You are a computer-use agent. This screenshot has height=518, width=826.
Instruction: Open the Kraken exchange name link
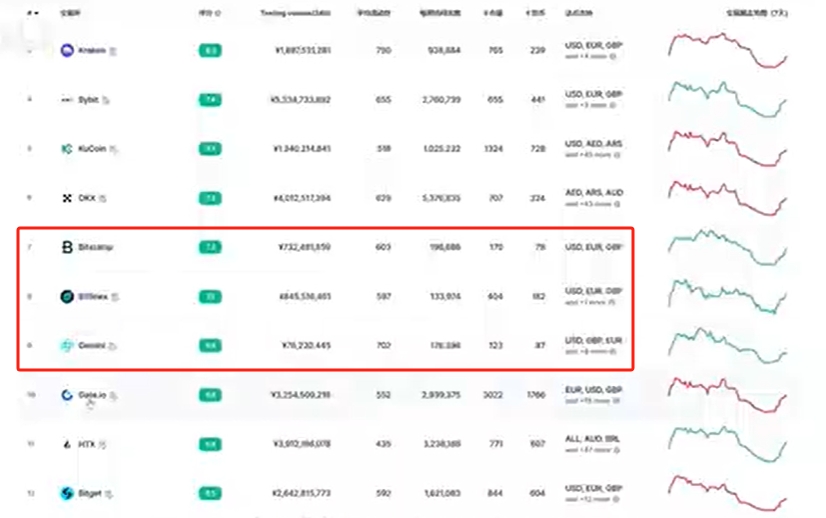coord(92,51)
